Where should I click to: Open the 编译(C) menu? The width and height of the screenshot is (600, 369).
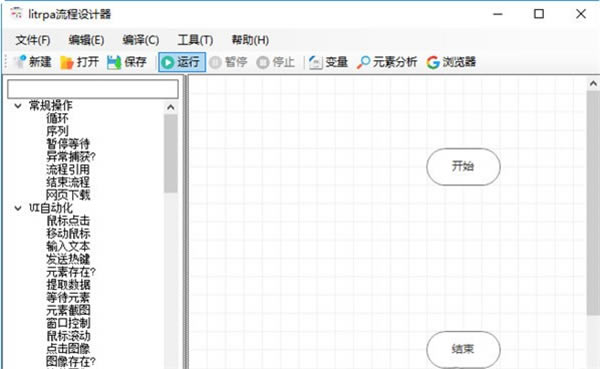(x=140, y=40)
